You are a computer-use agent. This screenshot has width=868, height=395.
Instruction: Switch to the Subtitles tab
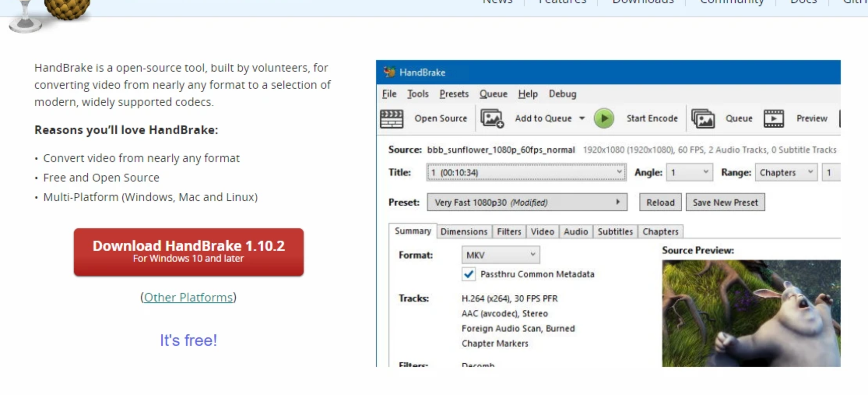coord(615,232)
